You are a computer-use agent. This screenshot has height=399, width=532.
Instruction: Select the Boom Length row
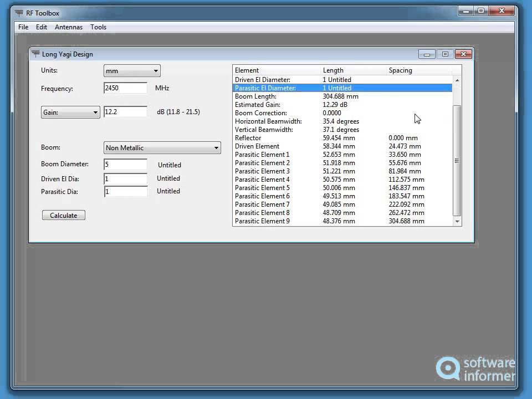tap(342, 96)
